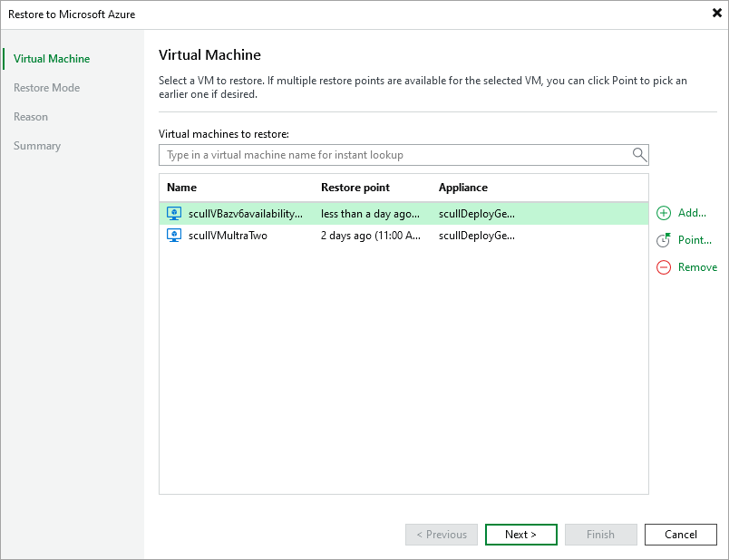This screenshot has width=729, height=560.
Task: Click the Previous navigation button
Action: pyautogui.click(x=442, y=535)
